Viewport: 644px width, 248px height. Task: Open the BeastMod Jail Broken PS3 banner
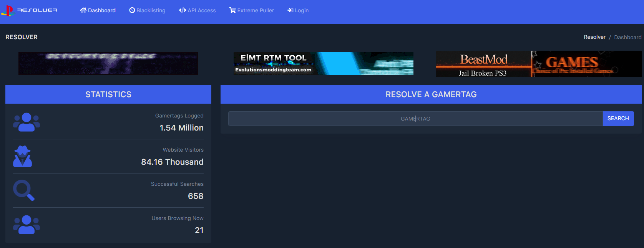coord(539,64)
